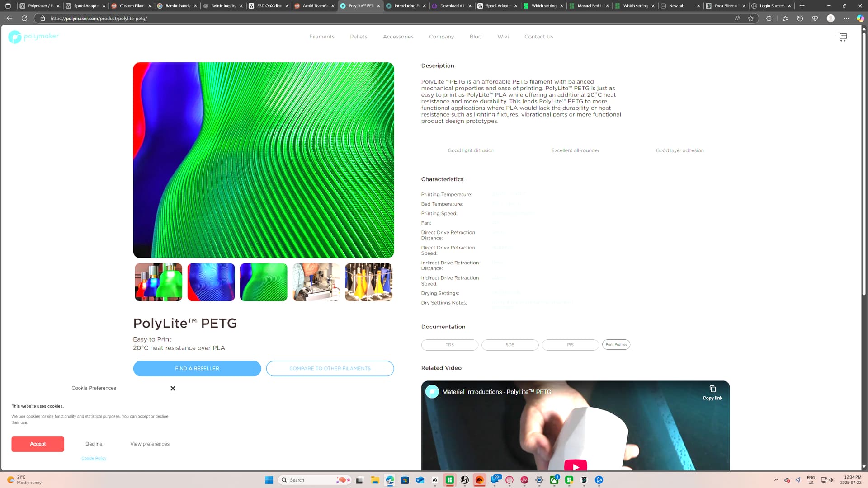Switch to the Polymaker wiki tab
This screenshot has height=488, width=868.
click(39, 6)
